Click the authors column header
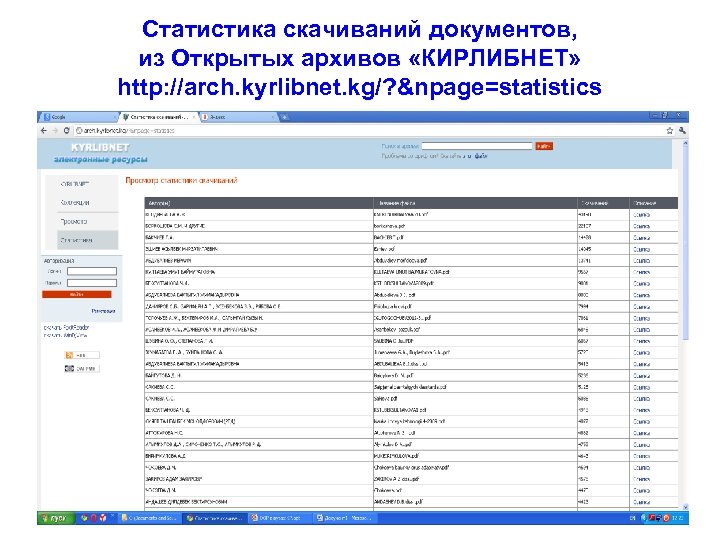This screenshot has width=720, height=540. [259, 203]
